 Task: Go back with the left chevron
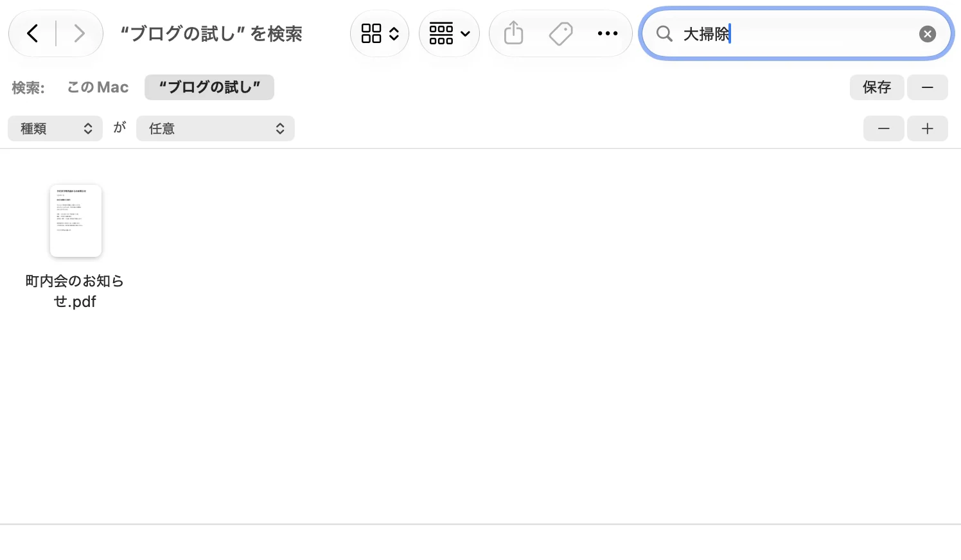[33, 33]
